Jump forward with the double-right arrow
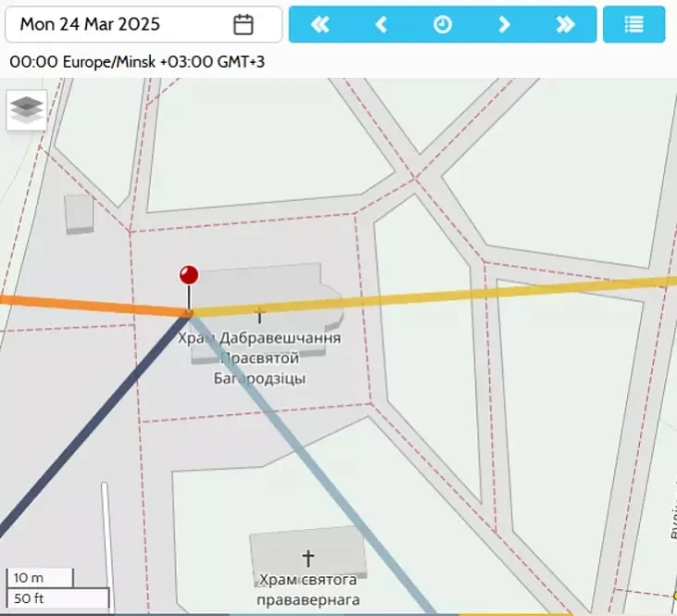Image resolution: width=677 pixels, height=616 pixels. pyautogui.click(x=565, y=25)
